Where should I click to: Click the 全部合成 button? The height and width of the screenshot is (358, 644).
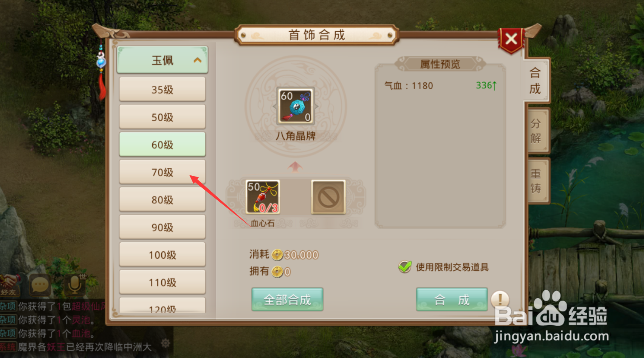287,299
